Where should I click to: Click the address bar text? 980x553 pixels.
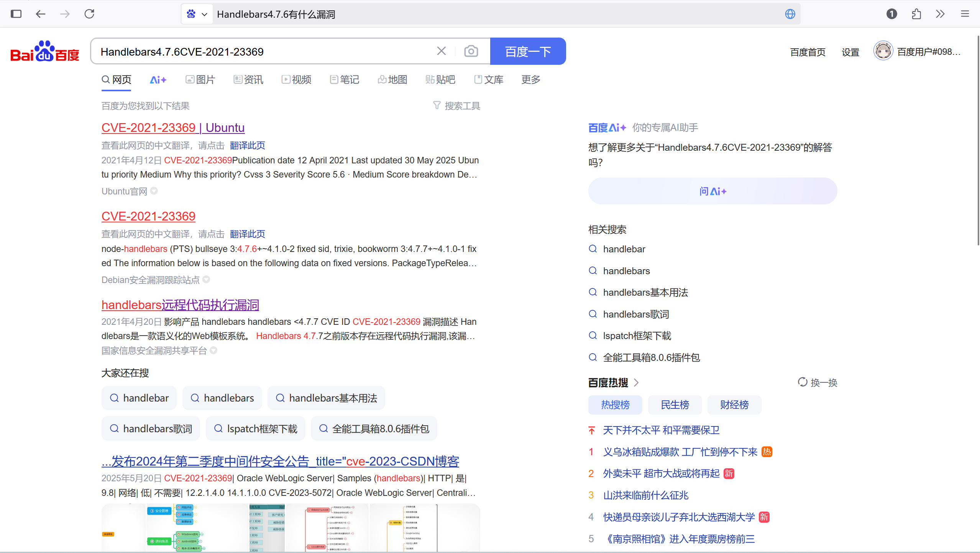(x=276, y=14)
